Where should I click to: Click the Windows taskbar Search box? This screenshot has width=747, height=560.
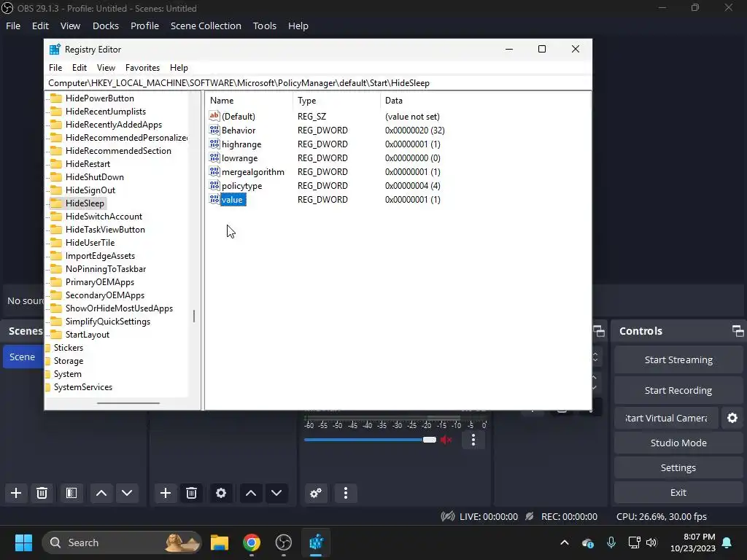(x=122, y=542)
